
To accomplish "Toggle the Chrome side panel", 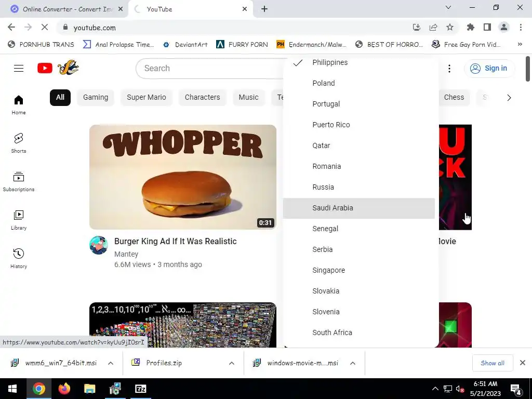I will 487,28.
